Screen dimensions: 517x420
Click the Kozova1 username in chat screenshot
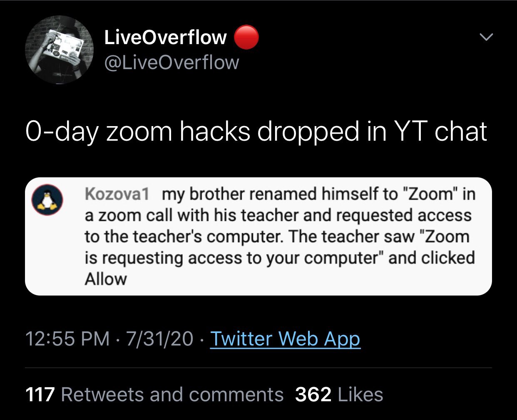(x=117, y=194)
